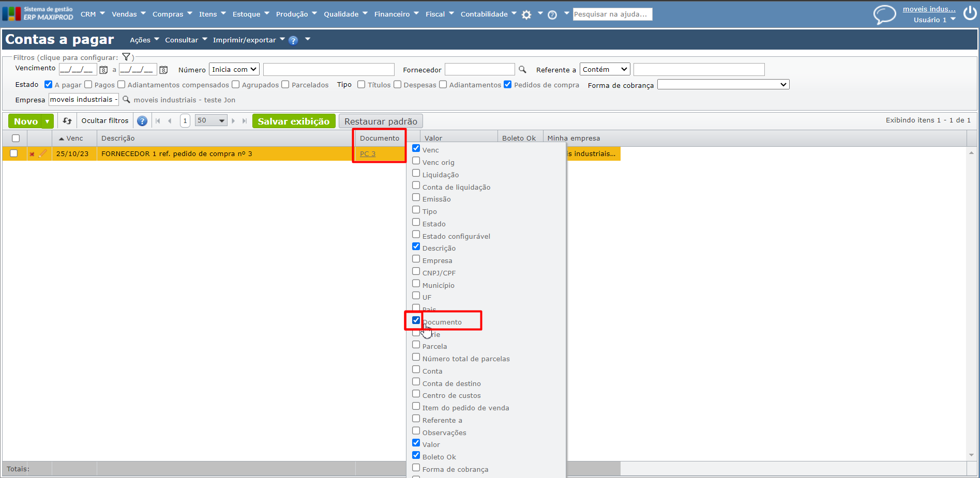The height and width of the screenshot is (478, 980).
Task: Open the PC 3 document link
Action: coord(368,153)
